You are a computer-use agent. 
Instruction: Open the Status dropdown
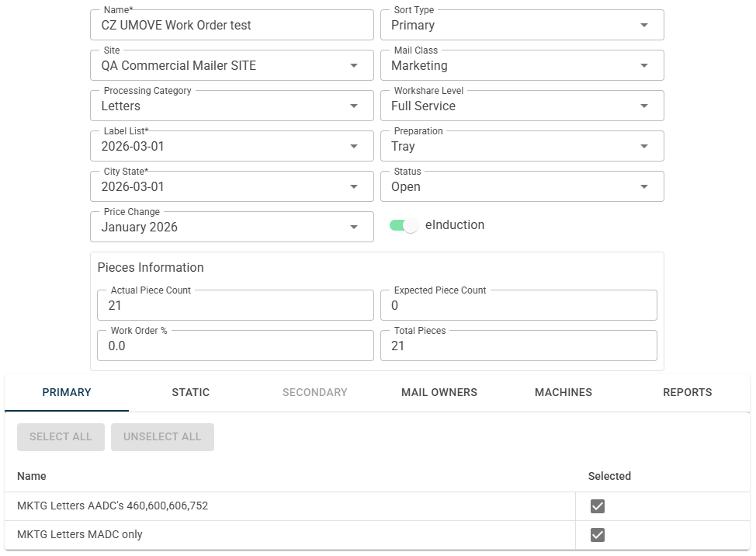coord(643,187)
